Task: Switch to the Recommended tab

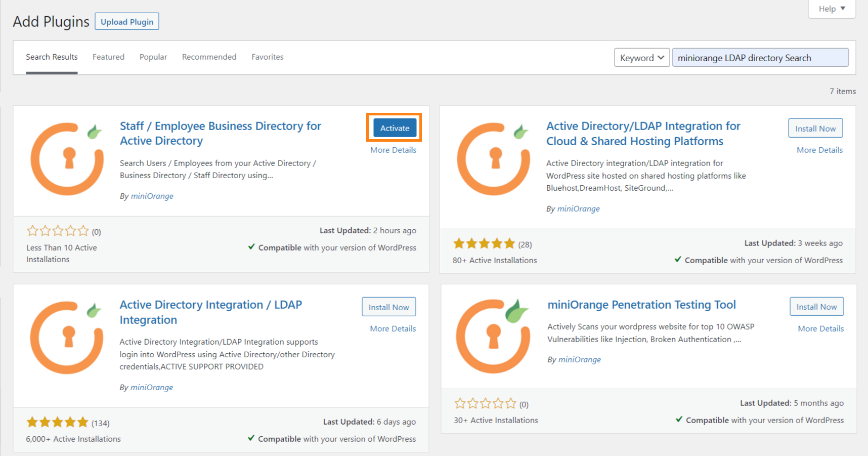Action: tap(209, 57)
